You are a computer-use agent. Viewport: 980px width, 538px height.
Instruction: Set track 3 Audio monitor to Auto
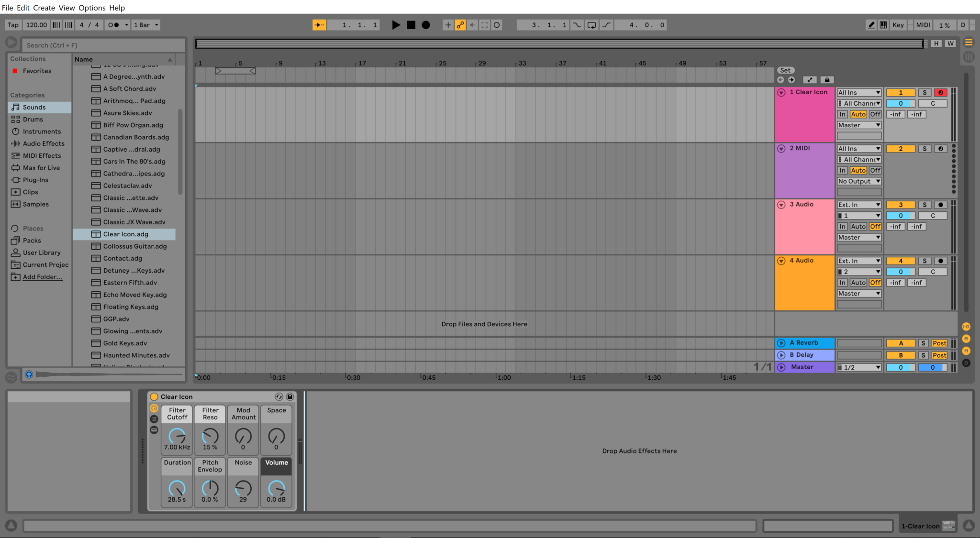(x=858, y=227)
